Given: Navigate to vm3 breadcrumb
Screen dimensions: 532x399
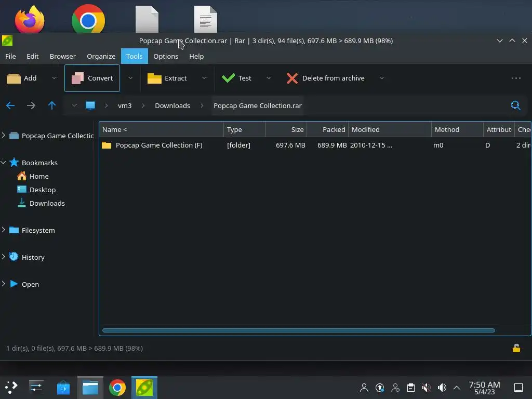Looking at the screenshot, I should 125,105.
